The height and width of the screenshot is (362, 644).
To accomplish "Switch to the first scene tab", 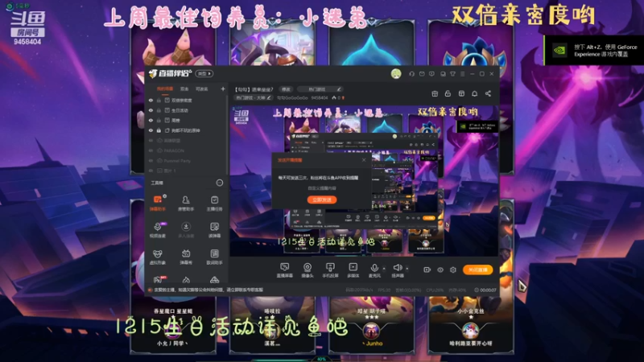I will point(165,89).
